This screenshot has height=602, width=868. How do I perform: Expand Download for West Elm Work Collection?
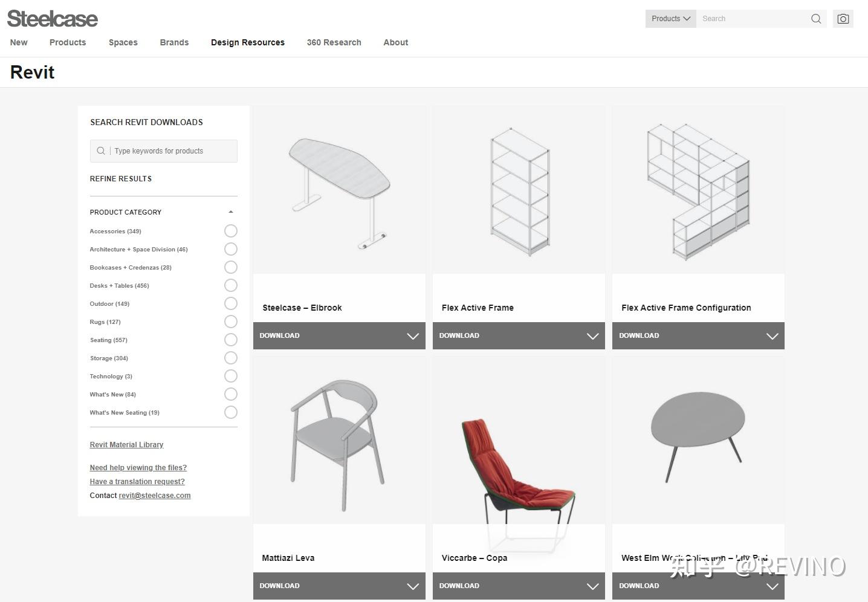[698, 586]
